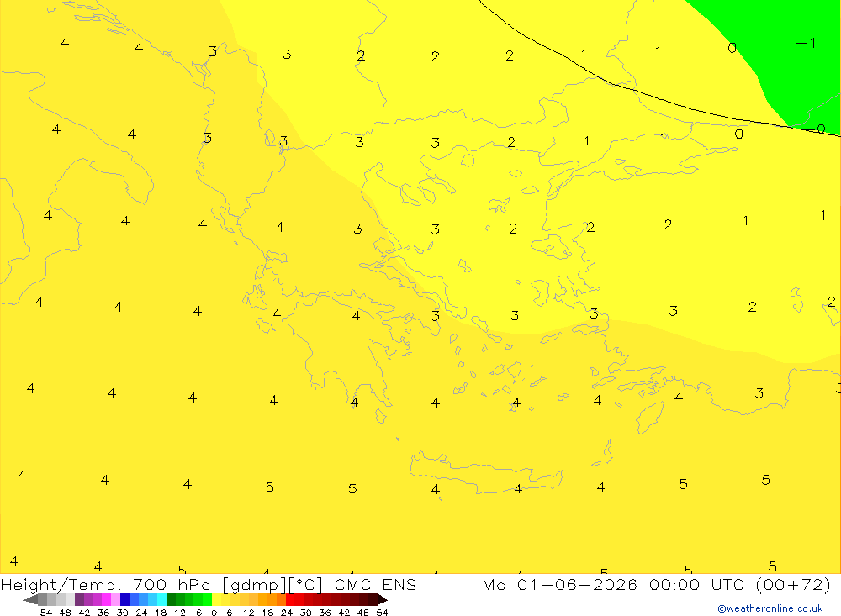Image resolution: width=841 pixels, height=616 pixels.
Task: Click the '-12' label under the color scale
Action: [x=176, y=613]
